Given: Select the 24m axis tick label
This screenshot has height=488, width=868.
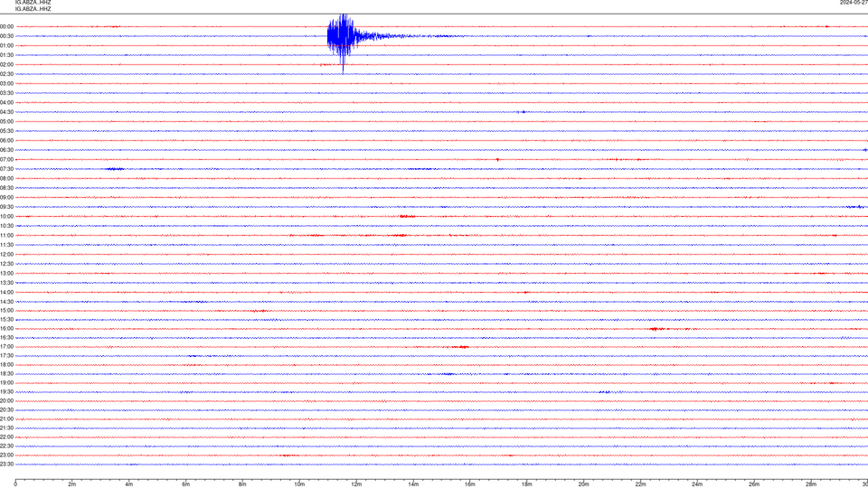Looking at the screenshot, I should coord(697,484).
